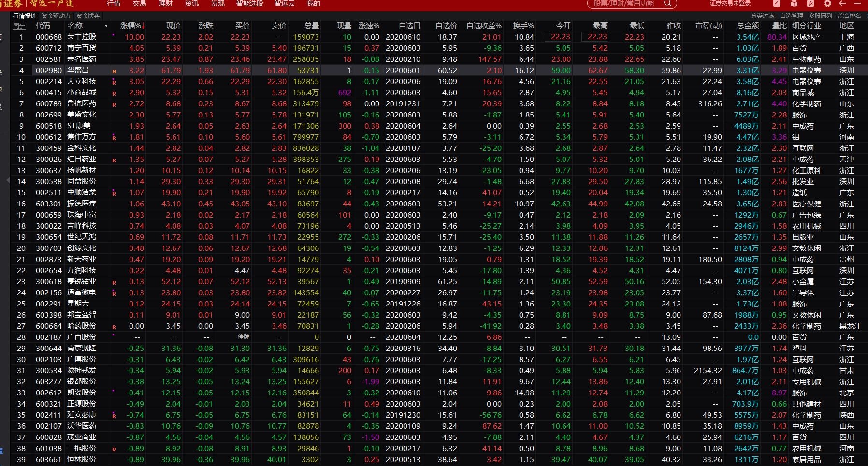Open the settings gear icon

click(827, 3)
